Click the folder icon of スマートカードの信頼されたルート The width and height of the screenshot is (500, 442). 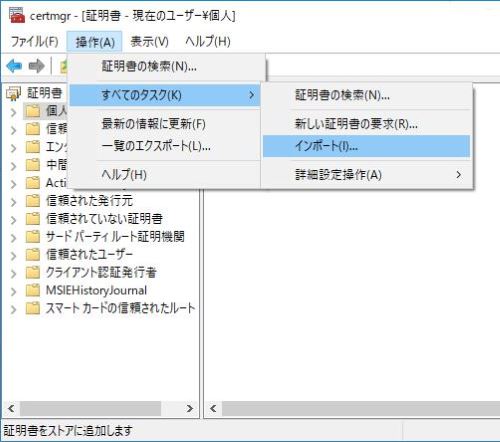(x=33, y=308)
